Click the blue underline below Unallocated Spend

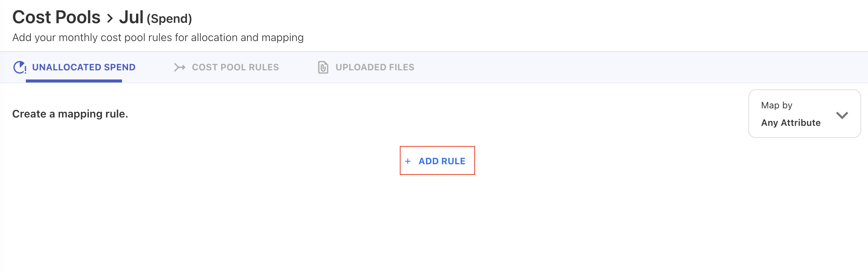74,81
